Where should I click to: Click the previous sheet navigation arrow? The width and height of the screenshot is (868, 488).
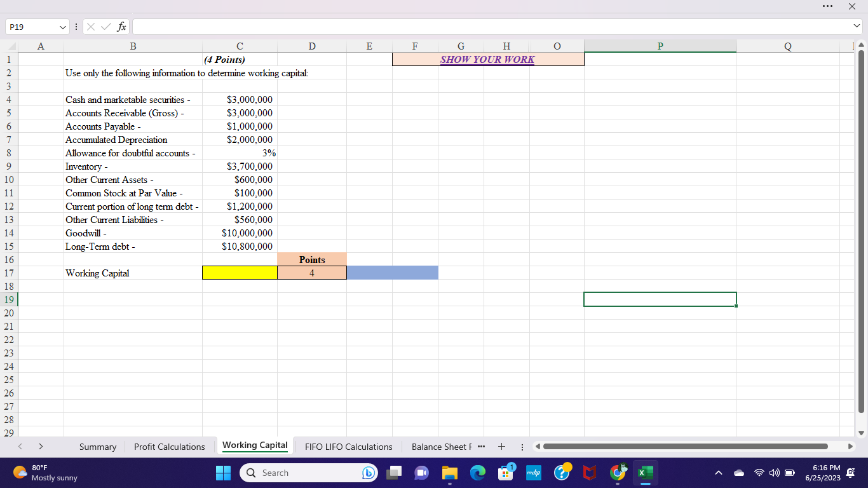click(19, 447)
